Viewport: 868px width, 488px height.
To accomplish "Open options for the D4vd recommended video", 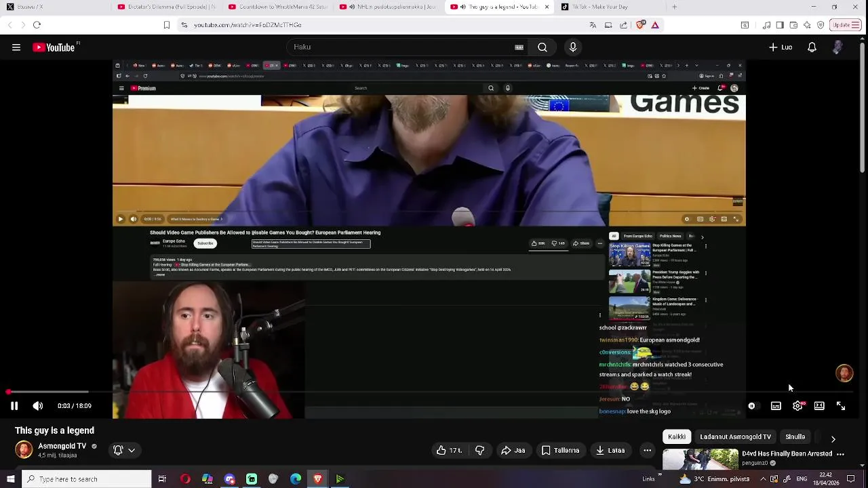I will [840, 454].
